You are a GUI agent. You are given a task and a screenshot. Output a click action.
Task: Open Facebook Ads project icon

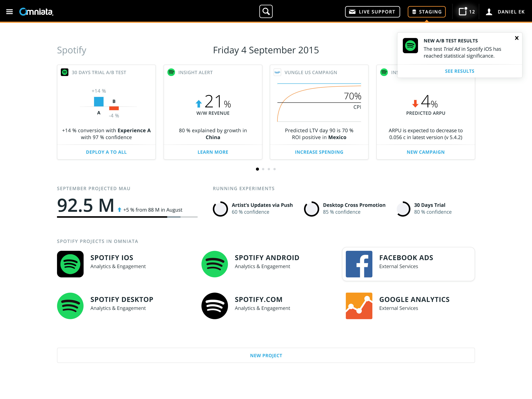[359, 264]
